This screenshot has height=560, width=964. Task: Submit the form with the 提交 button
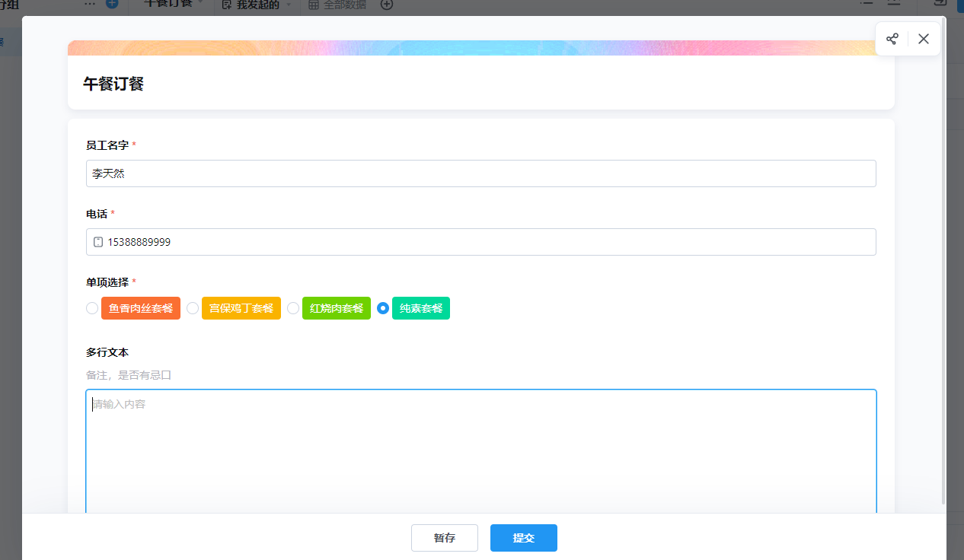point(523,538)
